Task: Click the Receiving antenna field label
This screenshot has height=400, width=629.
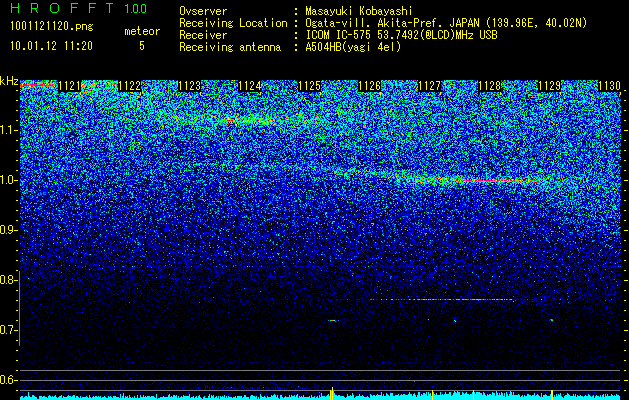Action: [230, 47]
